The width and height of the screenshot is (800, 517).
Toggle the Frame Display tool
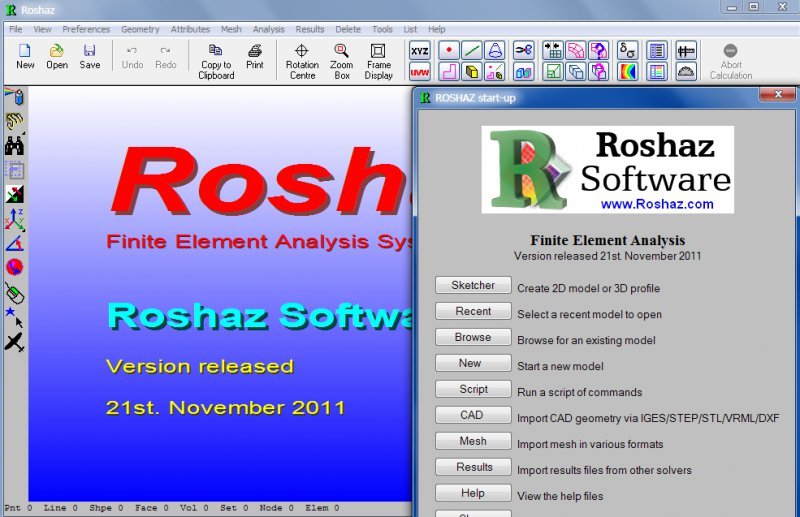point(379,62)
